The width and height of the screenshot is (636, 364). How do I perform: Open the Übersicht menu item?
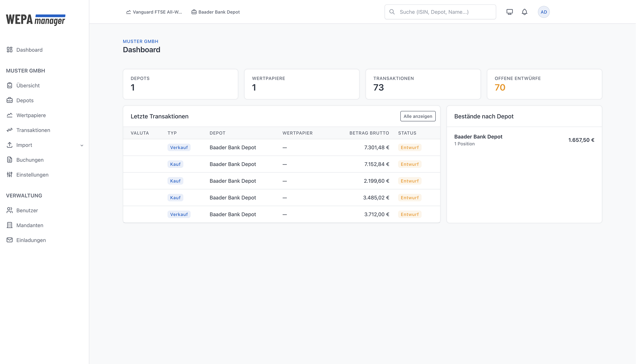28,86
